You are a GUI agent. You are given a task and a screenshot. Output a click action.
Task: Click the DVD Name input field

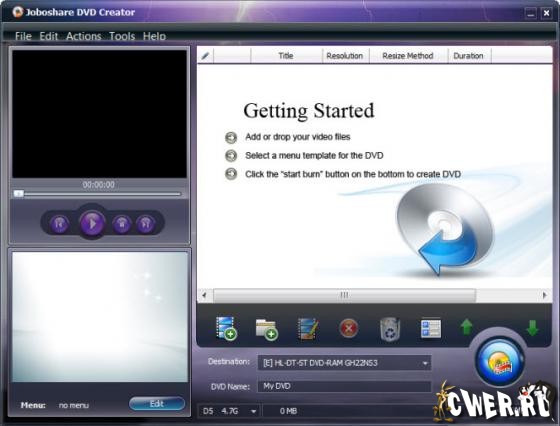344,386
